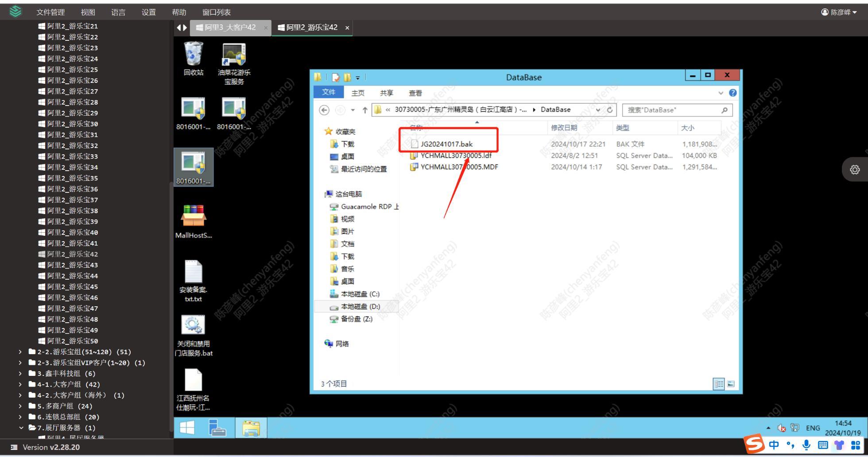868x457 pixels.
Task: Expand the Explorer ribbon chevron
Action: click(x=721, y=93)
